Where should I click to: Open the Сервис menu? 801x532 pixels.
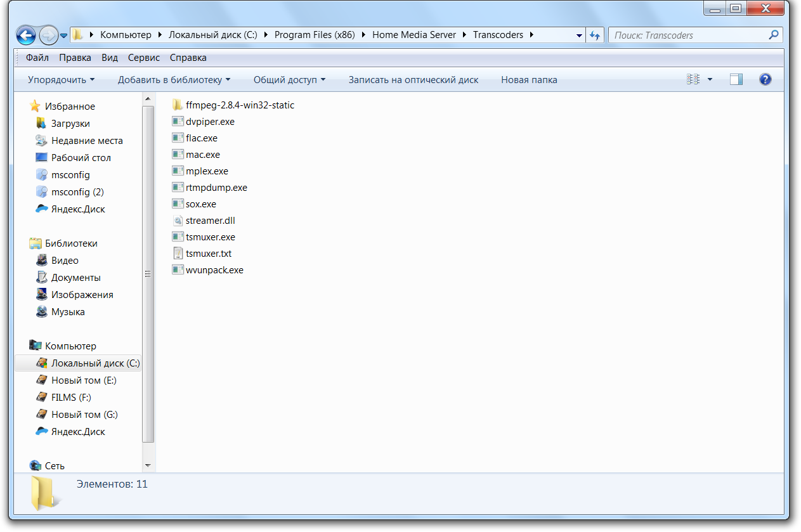[144, 58]
